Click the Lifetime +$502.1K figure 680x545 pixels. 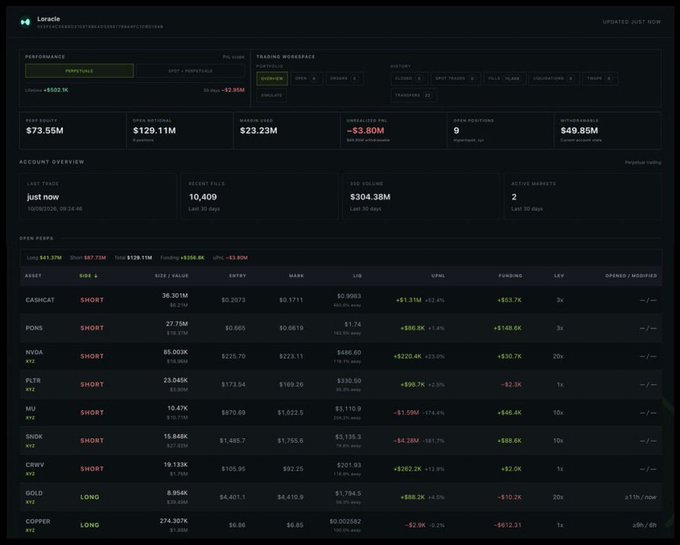[x=56, y=90]
